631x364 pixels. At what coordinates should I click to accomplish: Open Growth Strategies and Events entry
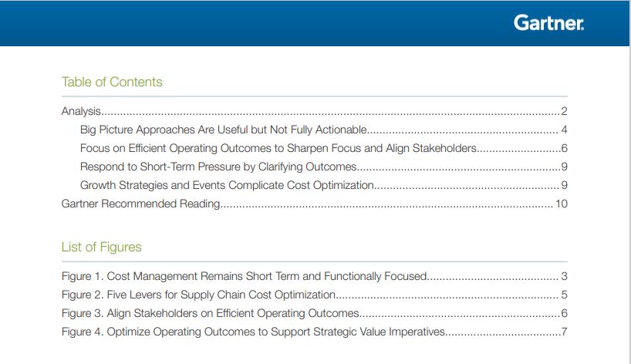click(x=323, y=185)
